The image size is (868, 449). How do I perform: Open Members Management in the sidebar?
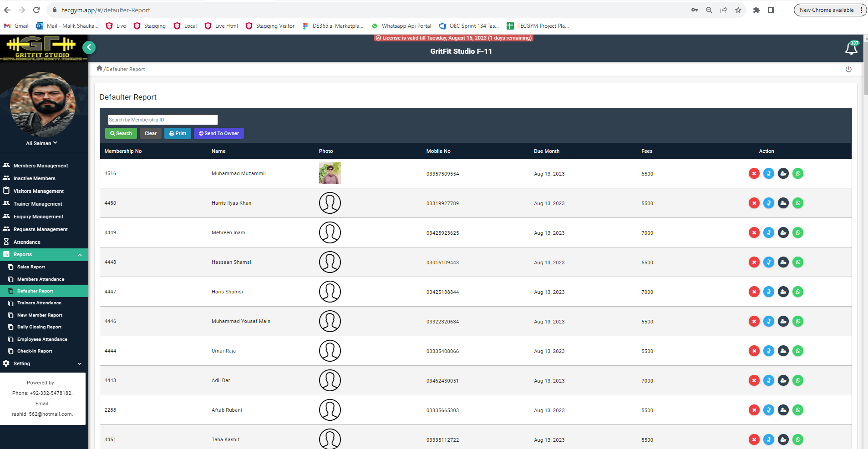(41, 166)
